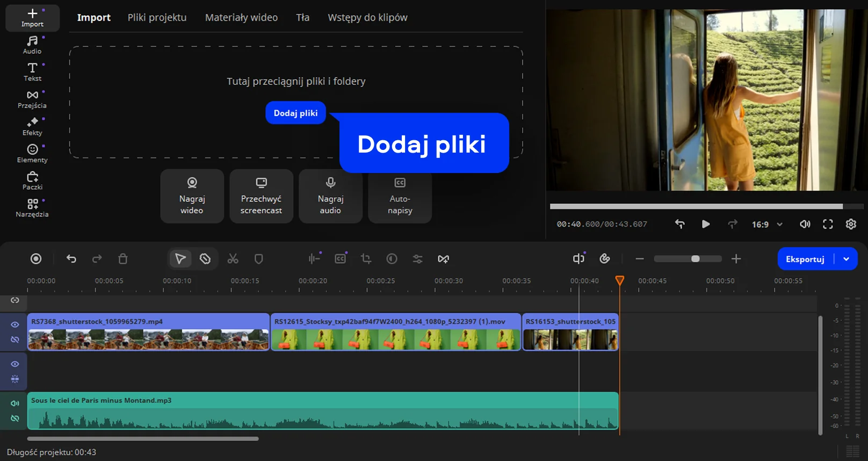Open the Przejścia transitions panel
The image size is (868, 461).
pos(32,99)
